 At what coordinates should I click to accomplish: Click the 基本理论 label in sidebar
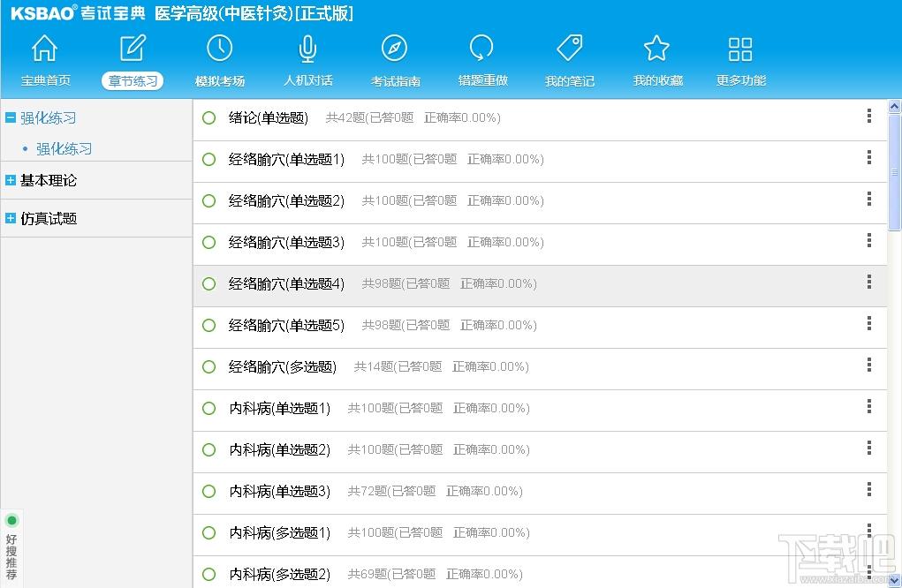[x=49, y=180]
